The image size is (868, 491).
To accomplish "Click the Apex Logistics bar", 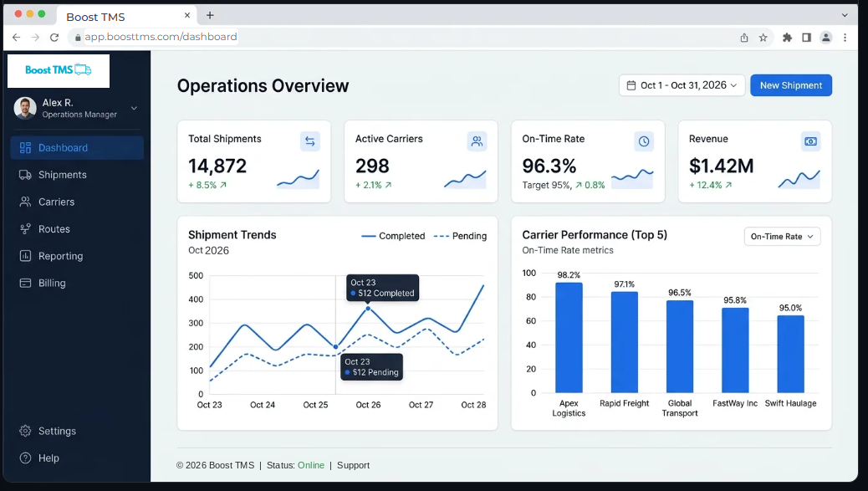I will pos(569,338).
